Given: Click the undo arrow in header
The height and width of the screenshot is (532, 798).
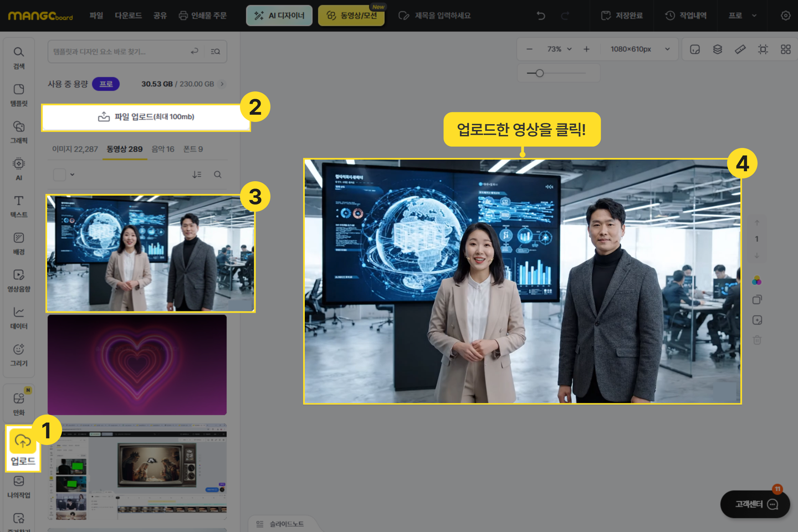Looking at the screenshot, I should [x=541, y=16].
